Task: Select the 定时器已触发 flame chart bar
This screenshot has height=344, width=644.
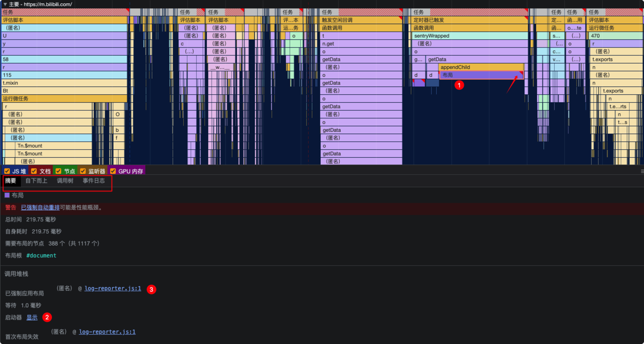Action: click(x=470, y=20)
